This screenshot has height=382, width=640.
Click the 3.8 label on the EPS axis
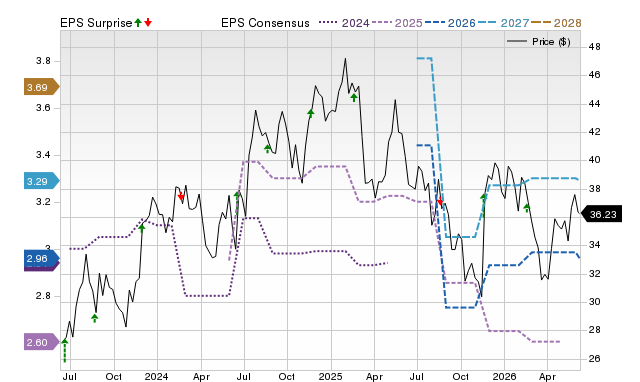tap(43, 61)
